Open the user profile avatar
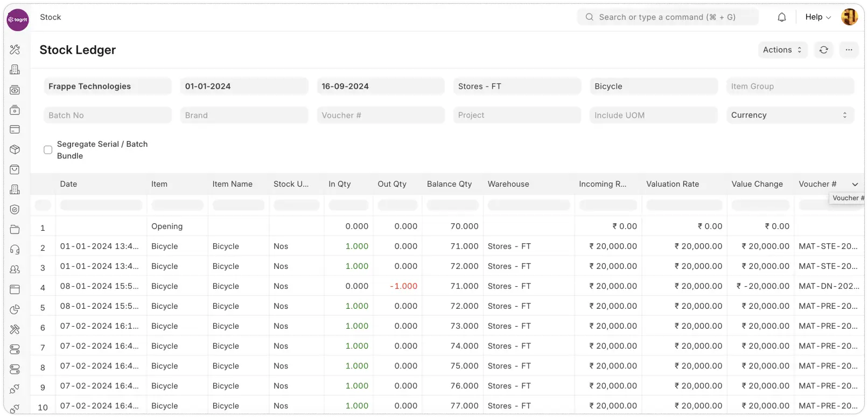 coord(849,17)
